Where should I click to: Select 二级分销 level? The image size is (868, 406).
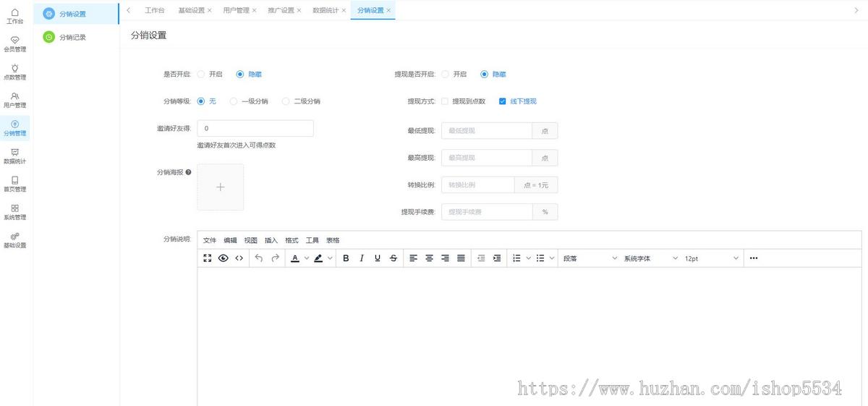pyautogui.click(x=301, y=101)
